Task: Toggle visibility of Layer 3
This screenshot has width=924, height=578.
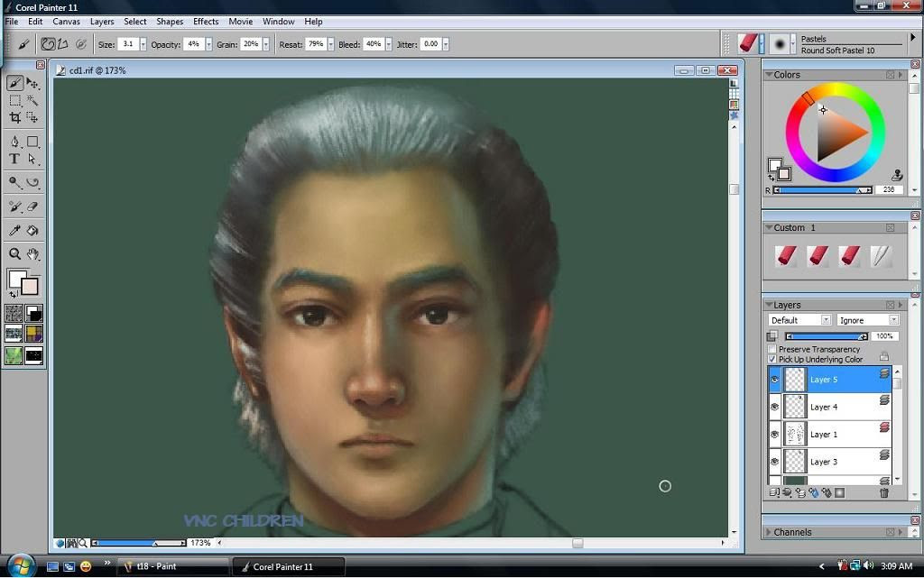Action: point(774,462)
